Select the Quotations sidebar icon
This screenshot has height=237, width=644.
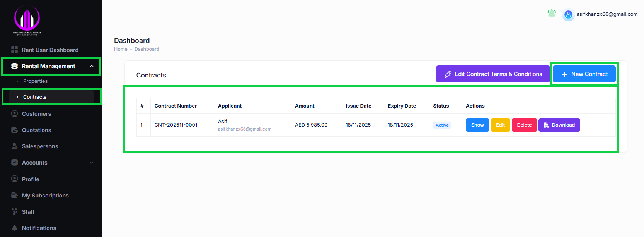coord(14,130)
